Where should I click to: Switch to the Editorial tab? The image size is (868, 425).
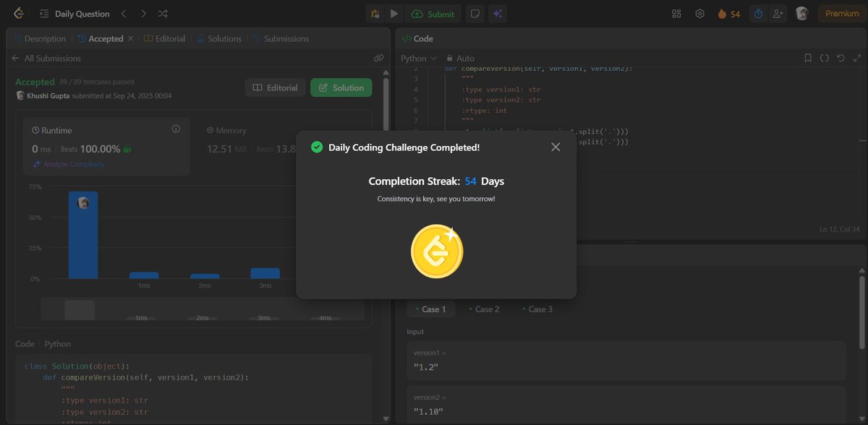[x=165, y=39]
